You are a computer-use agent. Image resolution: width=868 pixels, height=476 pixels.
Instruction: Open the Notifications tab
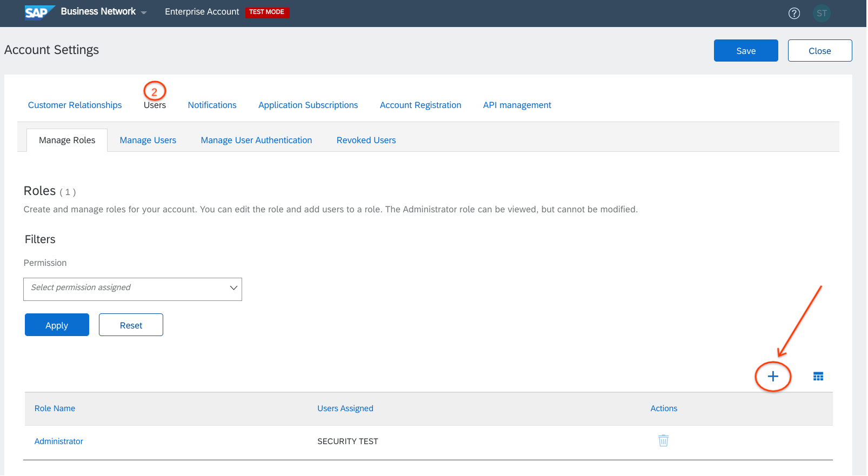click(x=212, y=105)
